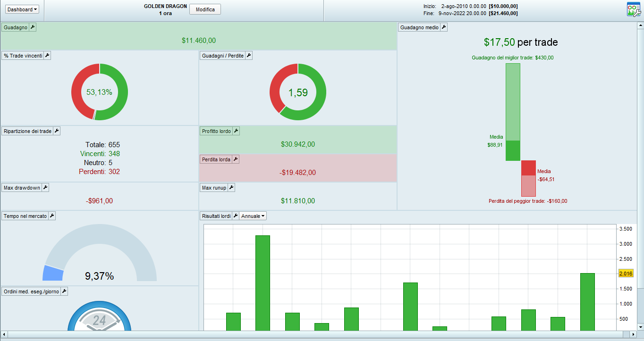Open wrench settings for Tempo nel mercato

[x=52, y=216]
